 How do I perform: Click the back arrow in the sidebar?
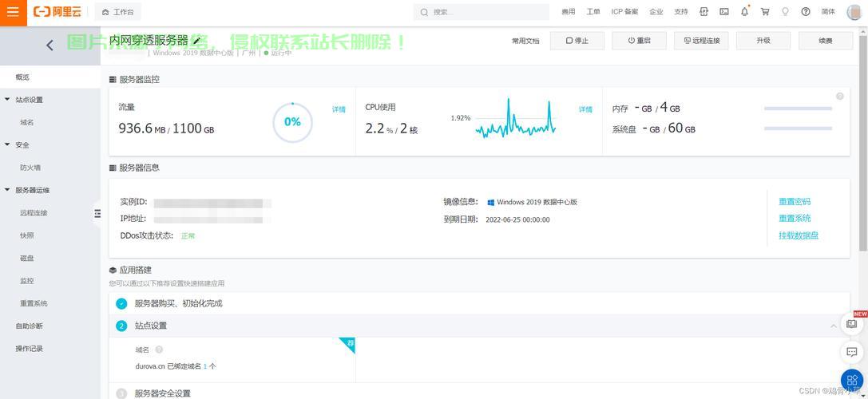coord(50,45)
